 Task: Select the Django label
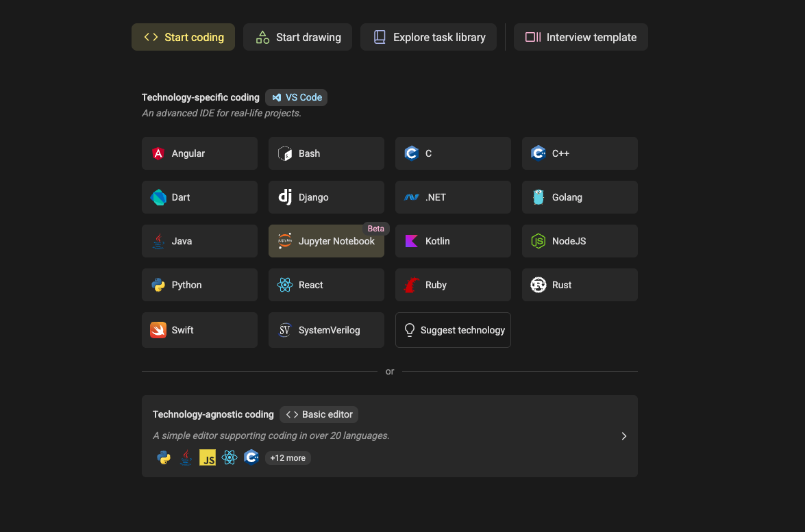click(313, 197)
